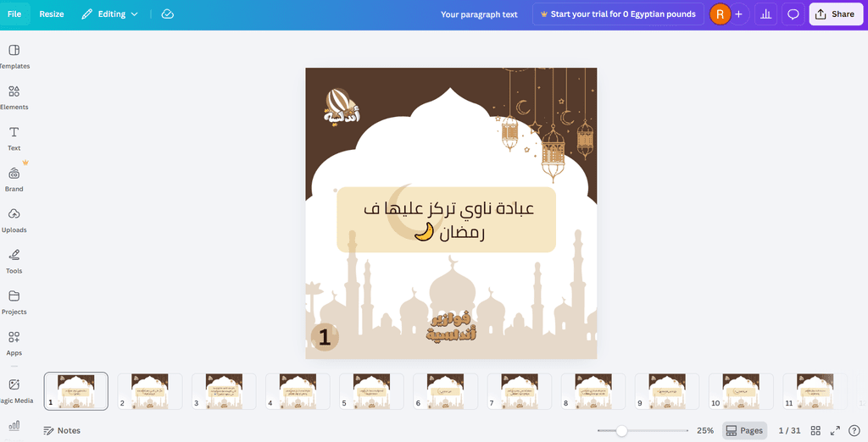This screenshot has width=868, height=442.
Task: Select the Andalusia balloon logo on canvas
Action: [342, 108]
